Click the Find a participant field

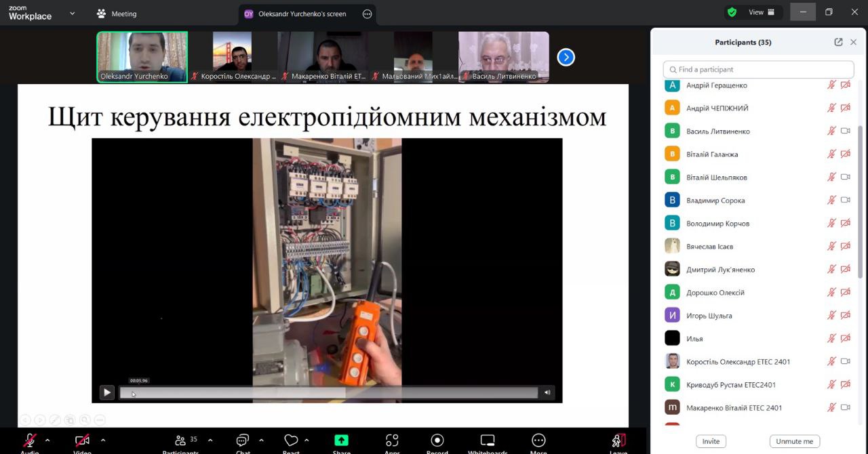(758, 69)
